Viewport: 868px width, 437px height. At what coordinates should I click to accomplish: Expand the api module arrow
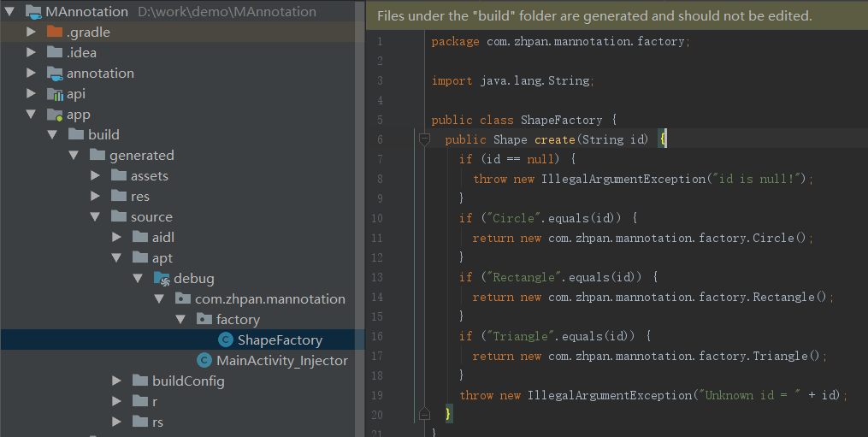(x=31, y=93)
